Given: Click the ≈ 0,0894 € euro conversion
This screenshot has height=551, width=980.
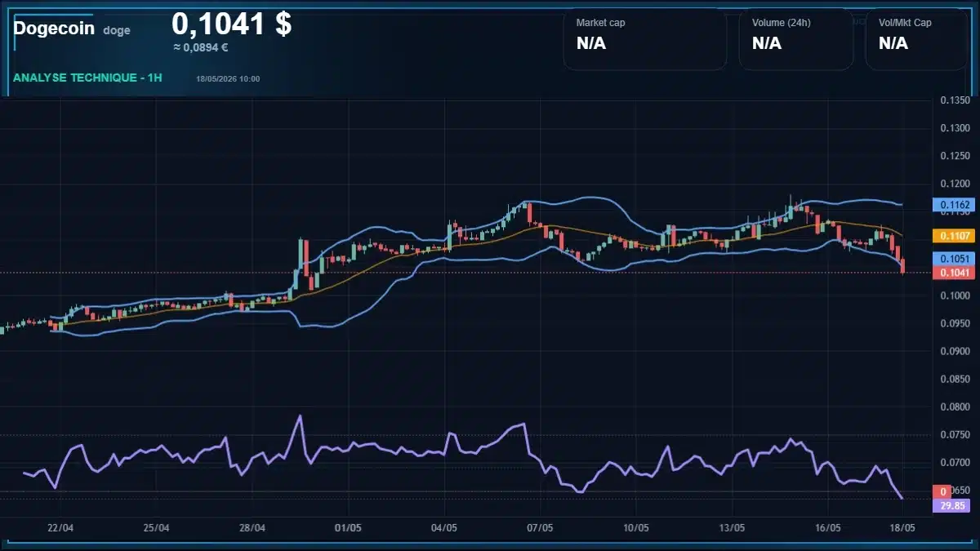Looking at the screenshot, I should point(201,47).
